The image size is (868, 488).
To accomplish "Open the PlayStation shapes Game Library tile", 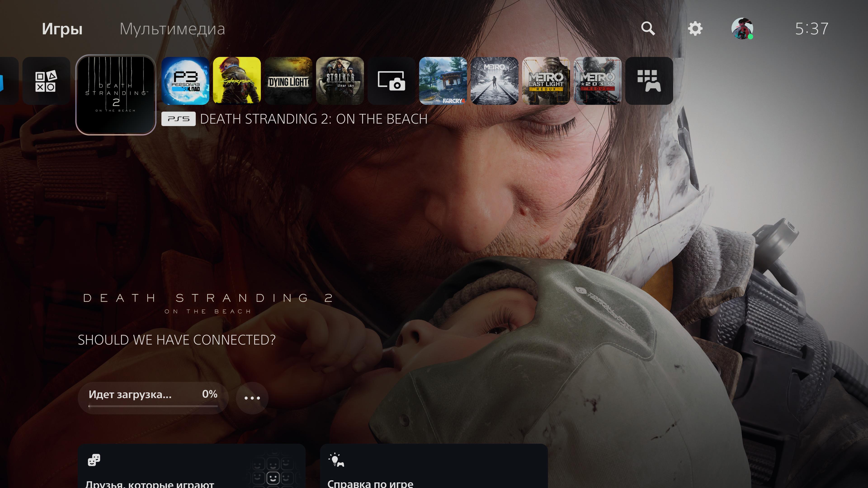I will pyautogui.click(x=46, y=81).
